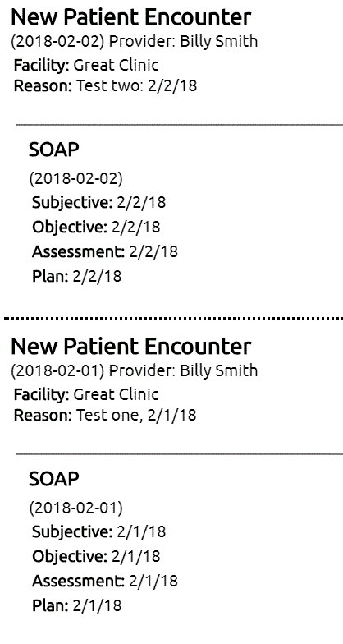
Task: Click the Subjective 2/1/18 line
Action: point(98,532)
